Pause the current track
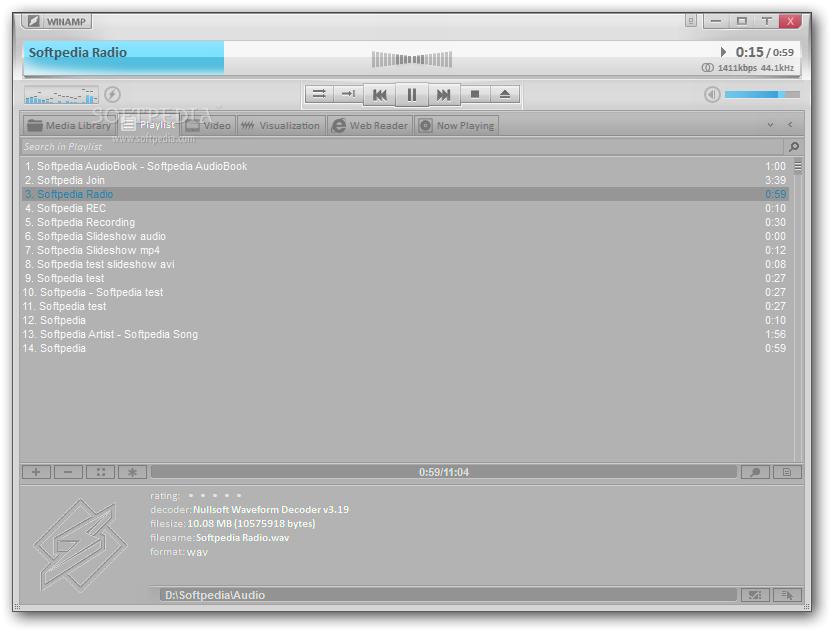The width and height of the screenshot is (832, 632). [412, 95]
